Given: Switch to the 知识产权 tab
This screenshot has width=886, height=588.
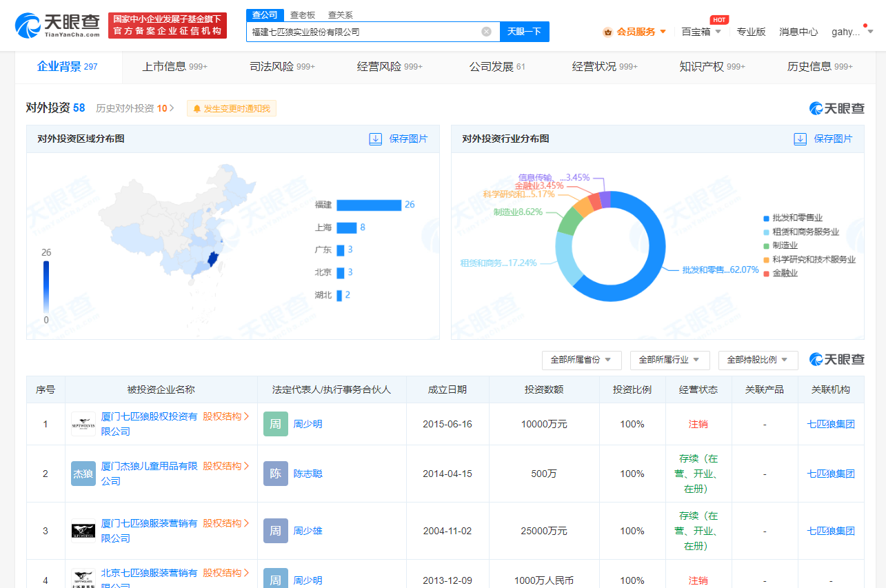Looking at the screenshot, I should click(x=712, y=67).
